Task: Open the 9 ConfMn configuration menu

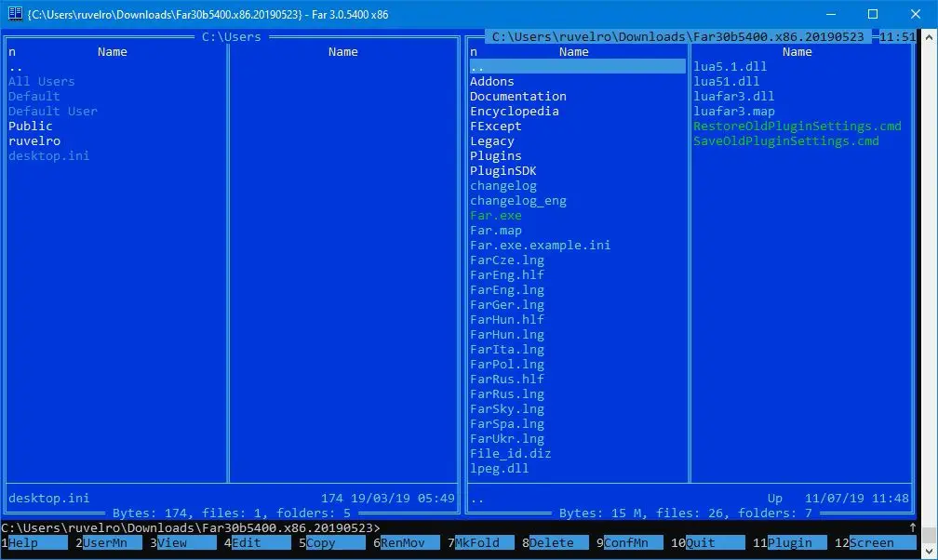Action: (x=630, y=542)
